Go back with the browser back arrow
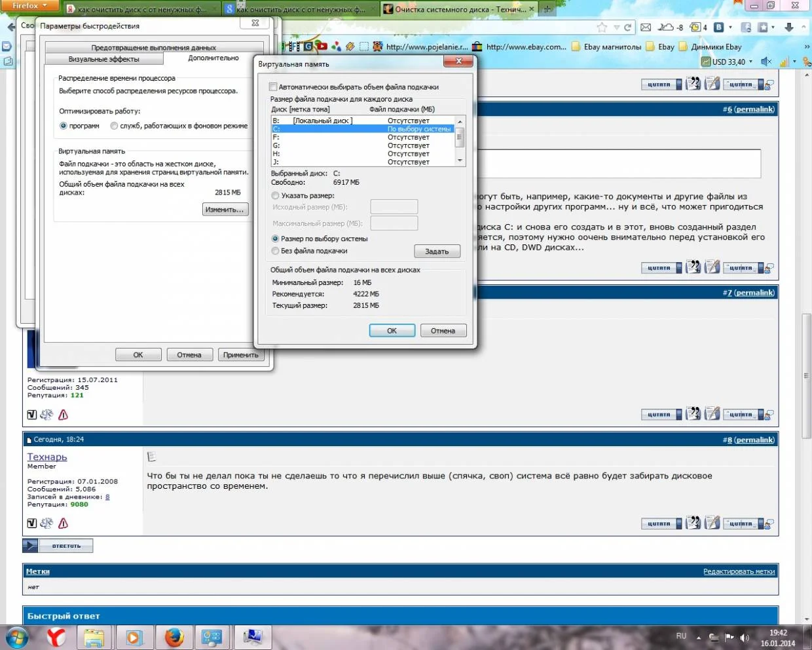The width and height of the screenshot is (812, 650). tap(11, 27)
